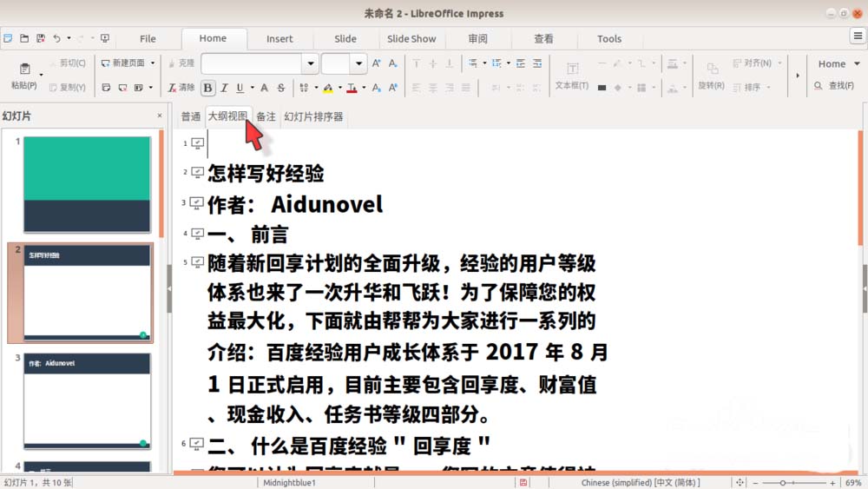The height and width of the screenshot is (489, 868).
Task: Open the Tools tab
Action: tap(609, 39)
